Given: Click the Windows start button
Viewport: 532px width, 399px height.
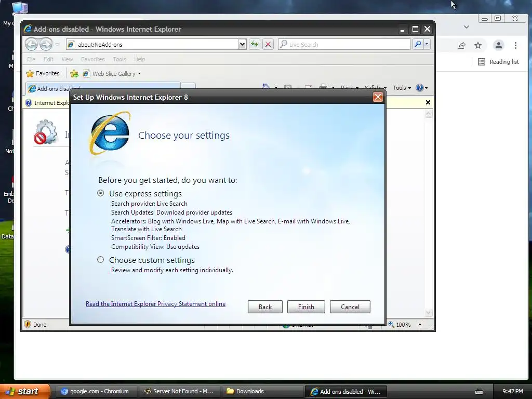Looking at the screenshot, I should 25,391.
